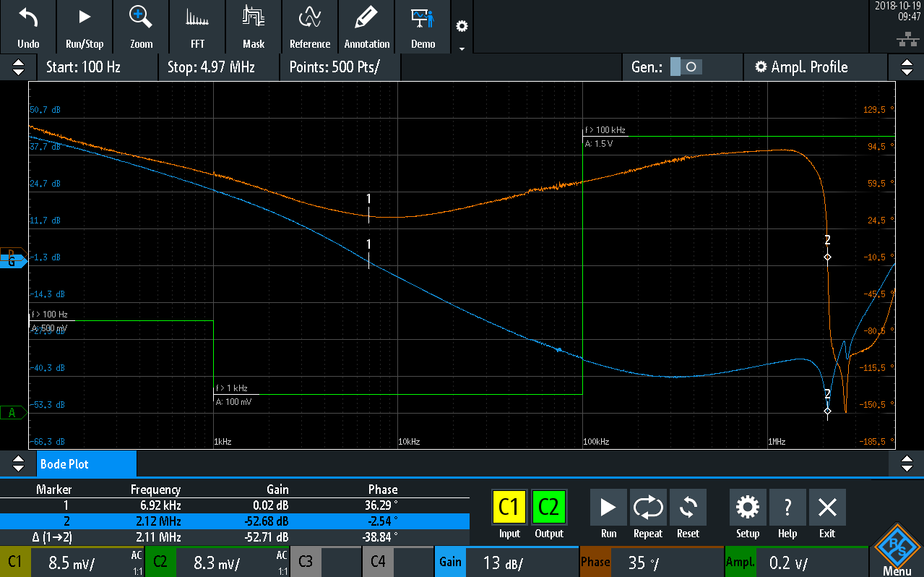Select the FFT spectrum icon
The height and width of the screenshot is (577, 924).
(197, 17)
